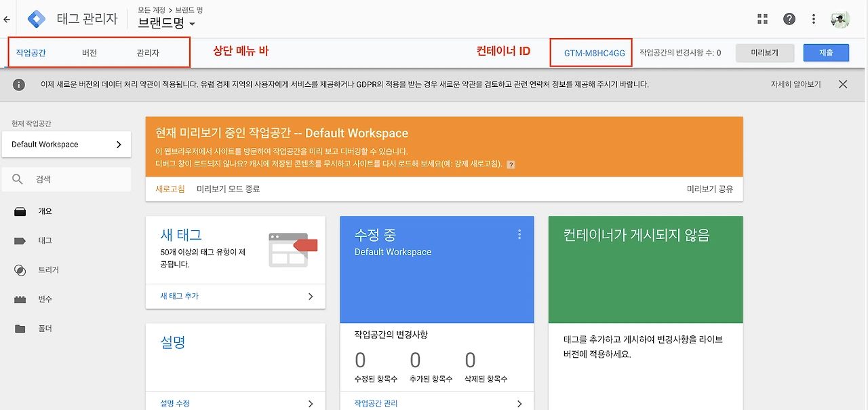Click 자세히 알아보기 in the notice banner
This screenshot has width=868, height=410.
click(x=795, y=85)
